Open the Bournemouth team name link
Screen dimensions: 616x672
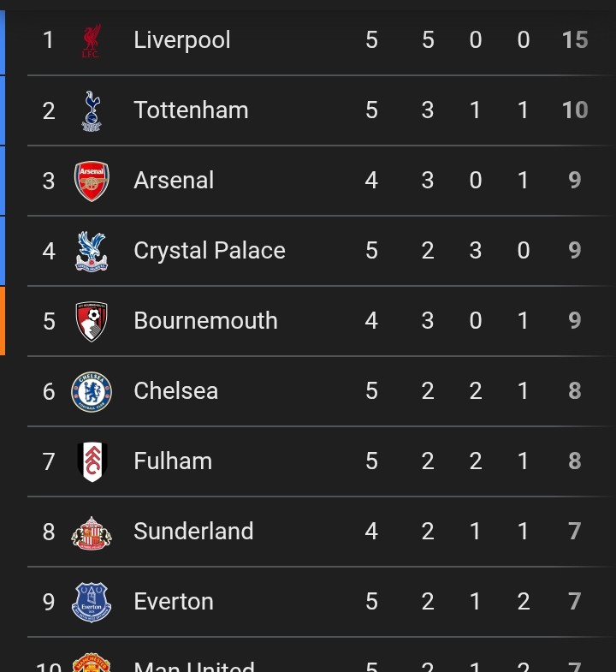[x=205, y=320]
